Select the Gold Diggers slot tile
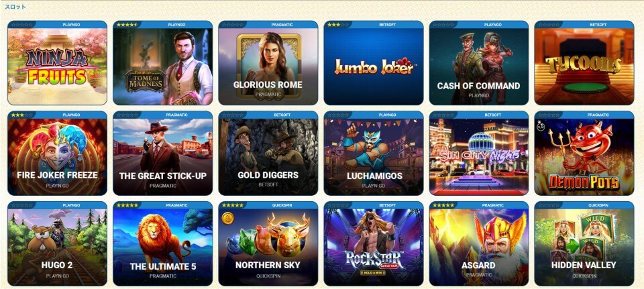This screenshot has width=644, height=289. pos(268,153)
